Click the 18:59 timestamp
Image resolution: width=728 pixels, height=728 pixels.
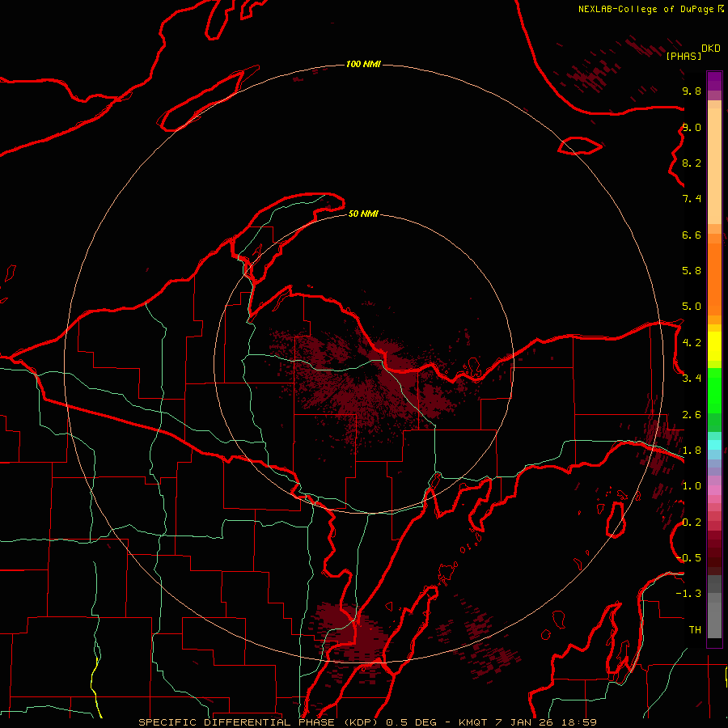(x=581, y=722)
